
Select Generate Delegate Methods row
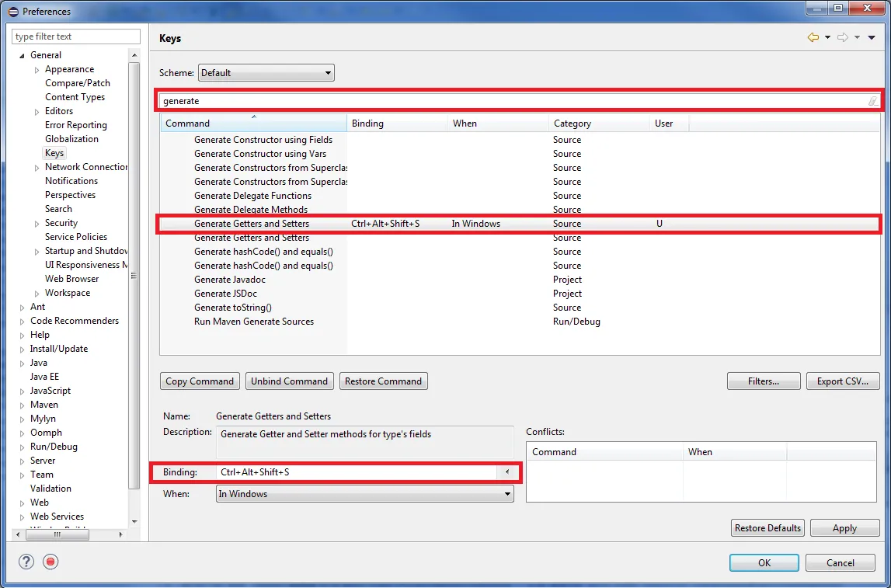pyautogui.click(x=520, y=210)
